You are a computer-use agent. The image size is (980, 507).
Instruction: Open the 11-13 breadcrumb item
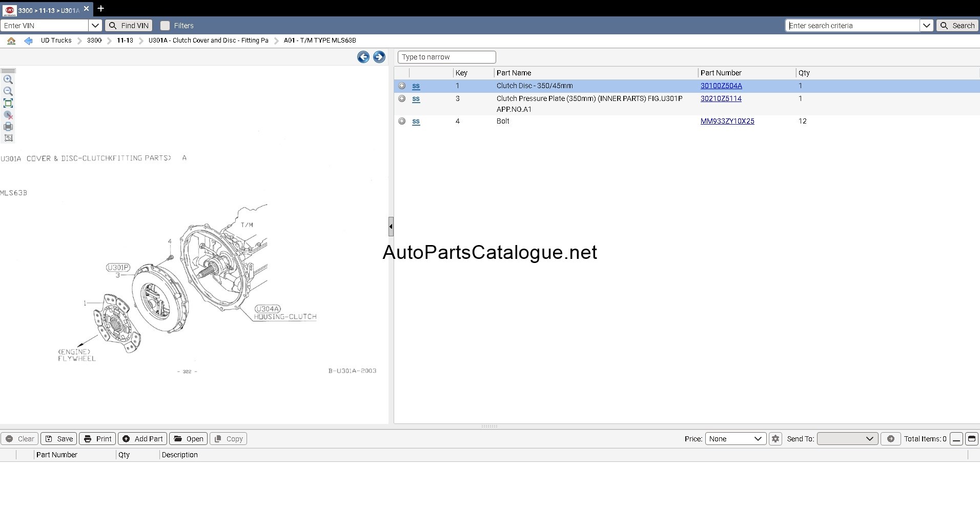[125, 40]
